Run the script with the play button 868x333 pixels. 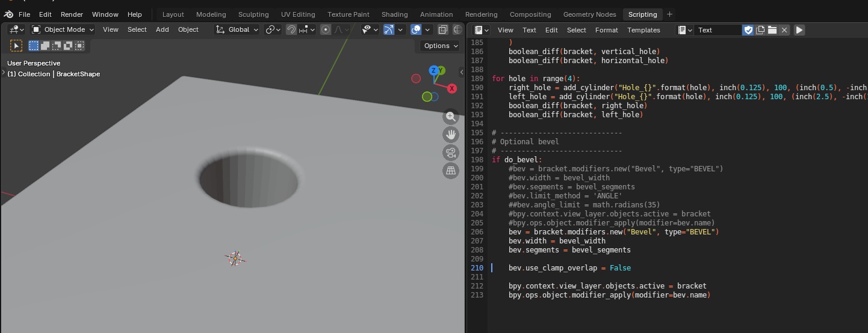click(x=799, y=30)
